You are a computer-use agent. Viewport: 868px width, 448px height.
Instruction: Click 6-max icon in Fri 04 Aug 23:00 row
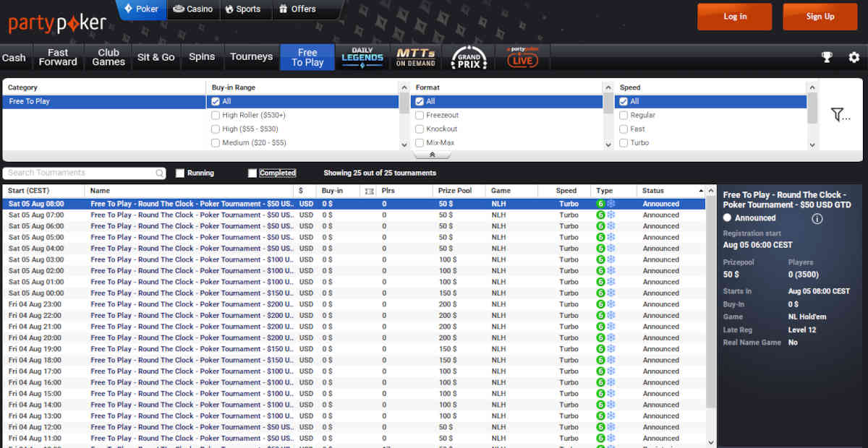click(x=600, y=304)
